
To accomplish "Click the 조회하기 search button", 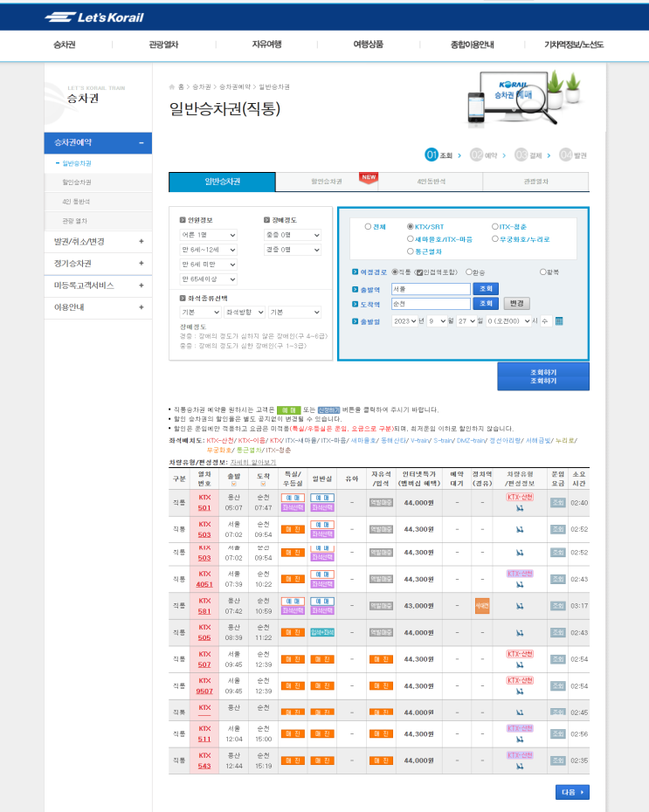I will 543,376.
